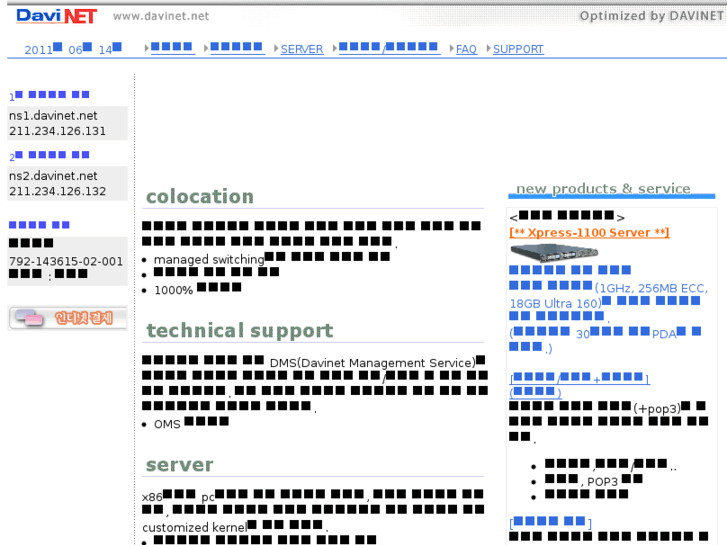Click the new products & service heading

[603, 189]
